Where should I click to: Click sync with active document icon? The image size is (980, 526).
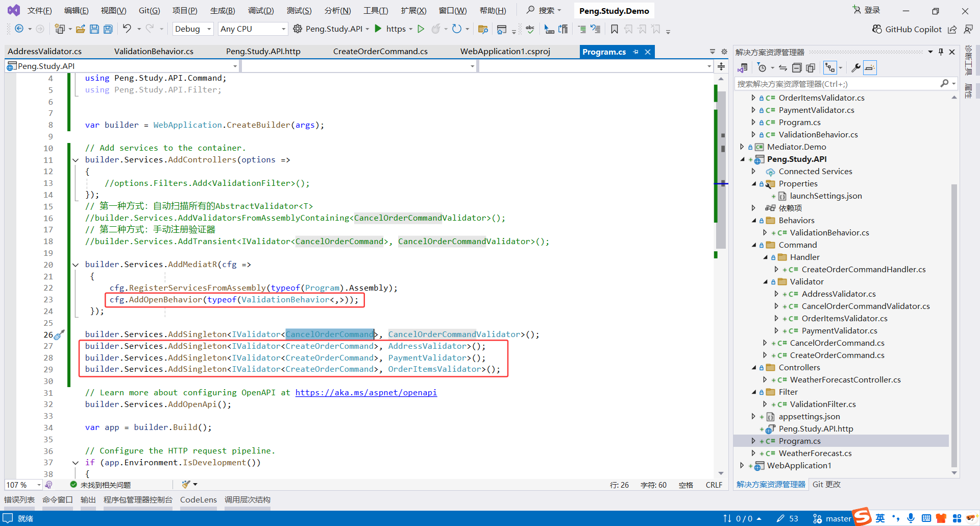[782, 68]
